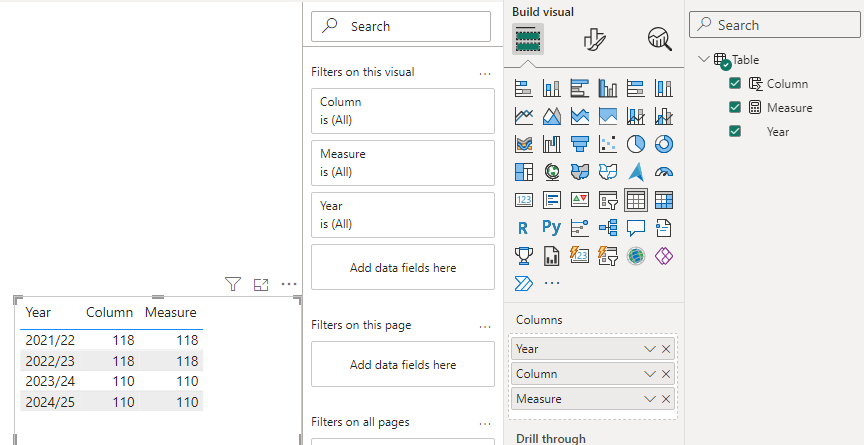Choose the Card visual with 123

[x=523, y=200]
